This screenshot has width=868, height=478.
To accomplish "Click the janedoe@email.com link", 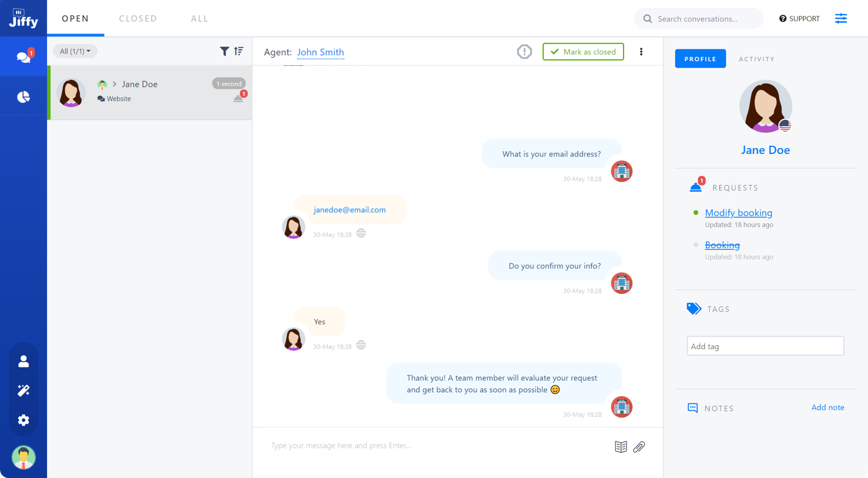I will [x=350, y=210].
